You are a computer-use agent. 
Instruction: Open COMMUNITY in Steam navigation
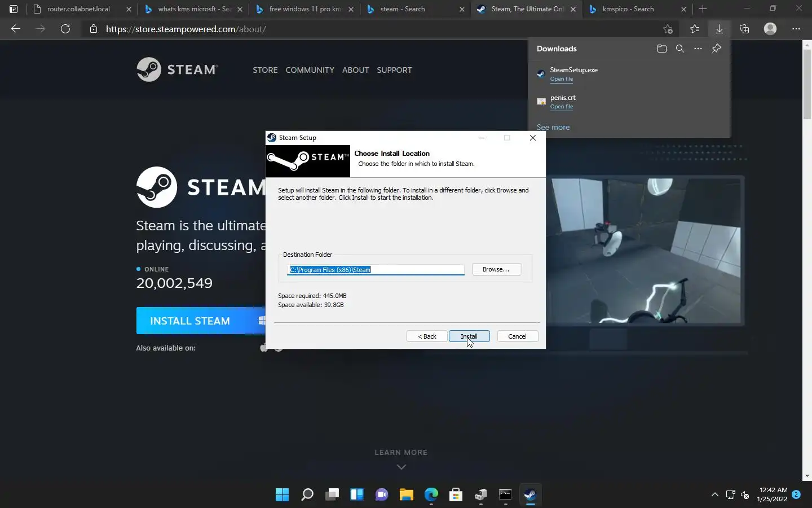(310, 70)
